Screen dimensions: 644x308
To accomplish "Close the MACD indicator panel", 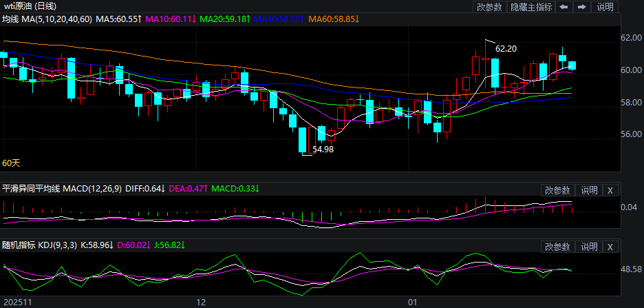I will (x=610, y=190).
